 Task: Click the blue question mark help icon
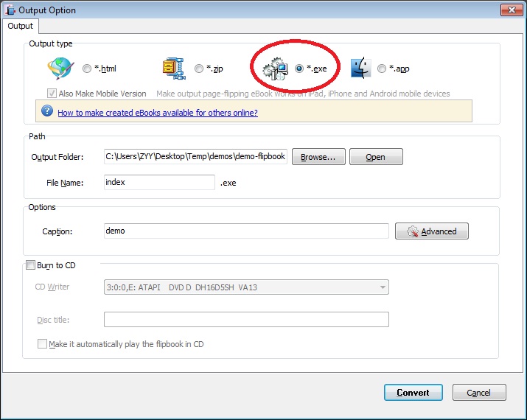(x=47, y=111)
